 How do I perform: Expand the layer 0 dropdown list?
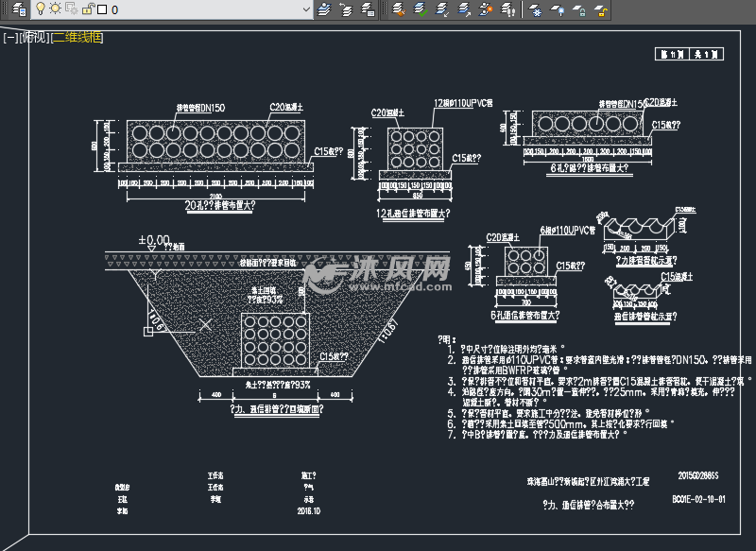(x=306, y=9)
